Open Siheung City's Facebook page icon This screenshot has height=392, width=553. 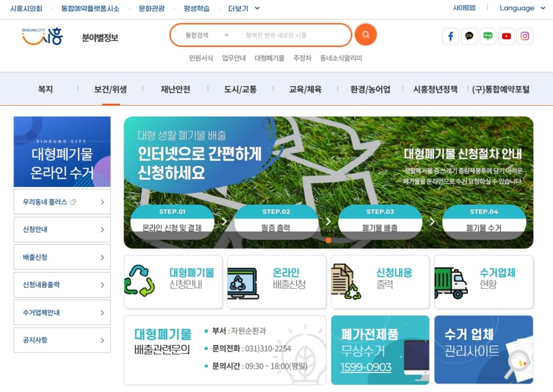[450, 36]
